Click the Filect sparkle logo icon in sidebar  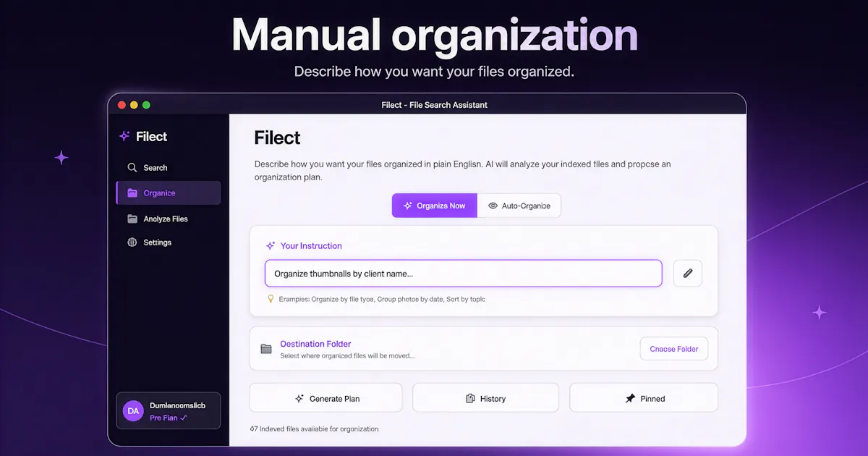[x=124, y=136]
